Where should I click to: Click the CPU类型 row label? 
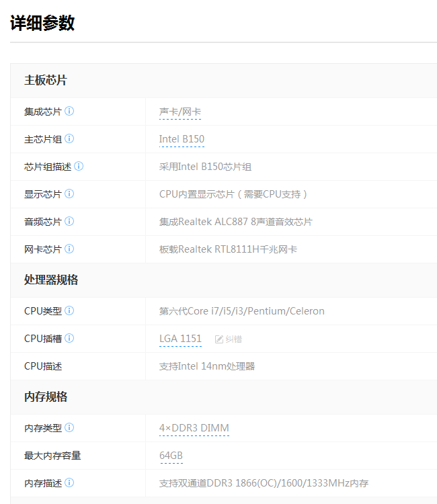coord(43,311)
